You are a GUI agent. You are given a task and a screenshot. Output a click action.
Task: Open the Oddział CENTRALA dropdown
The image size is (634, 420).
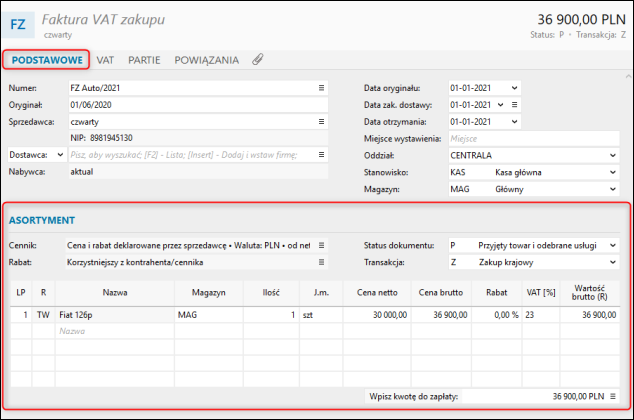(613, 155)
